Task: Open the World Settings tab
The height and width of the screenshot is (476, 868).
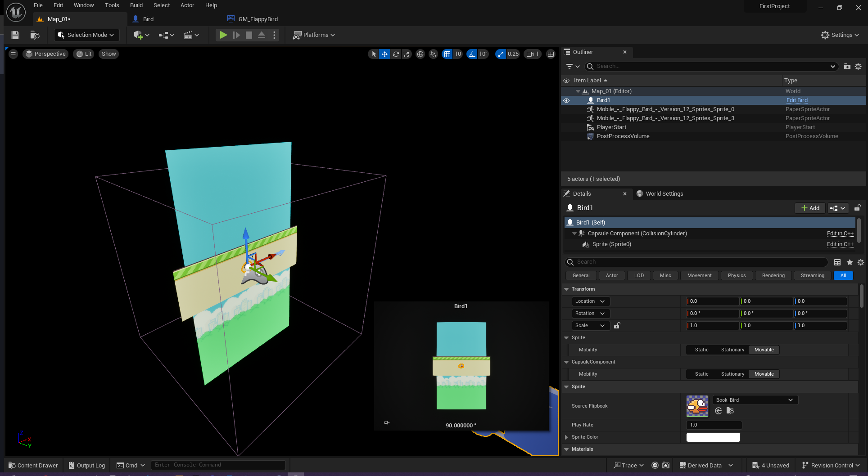Action: (660, 194)
